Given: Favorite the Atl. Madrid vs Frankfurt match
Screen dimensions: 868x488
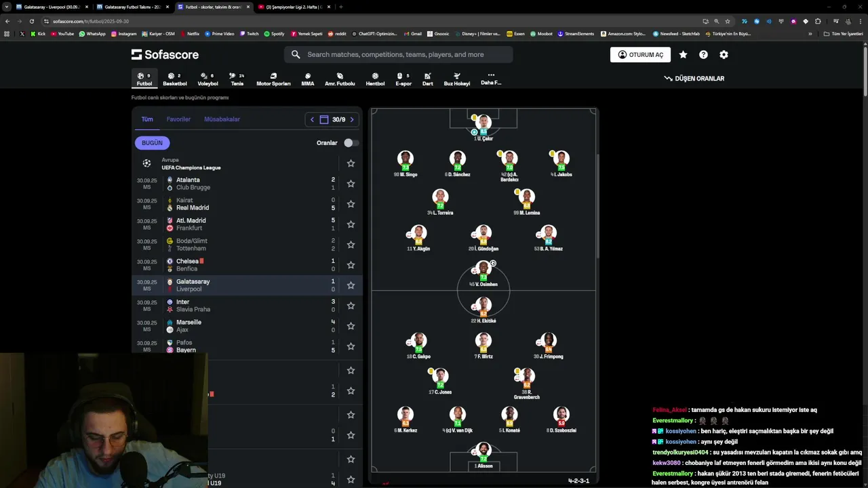Looking at the screenshot, I should pyautogui.click(x=351, y=224).
